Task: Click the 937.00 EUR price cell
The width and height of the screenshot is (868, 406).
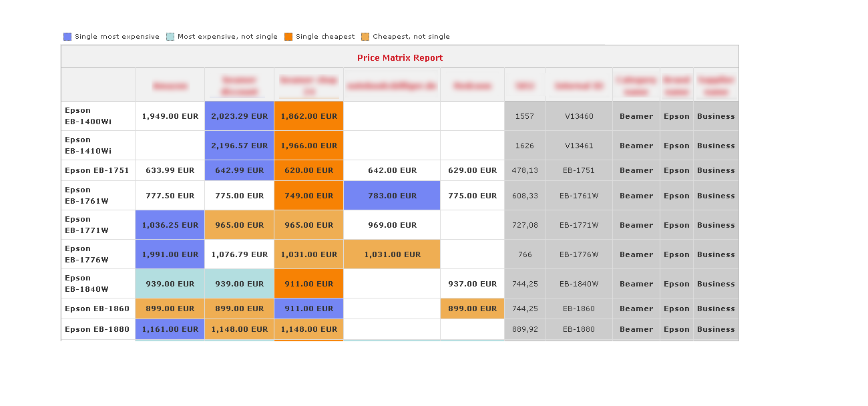Action: click(473, 284)
